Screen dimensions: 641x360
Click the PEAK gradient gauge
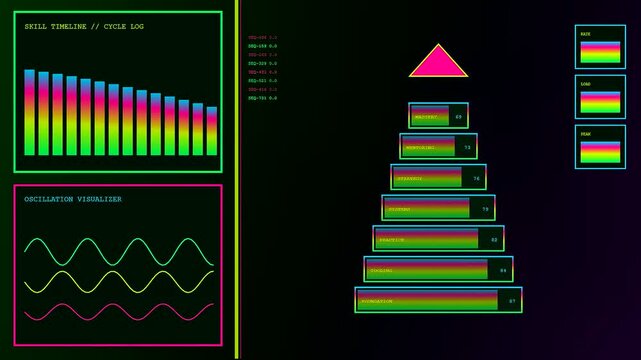[x=600, y=152]
